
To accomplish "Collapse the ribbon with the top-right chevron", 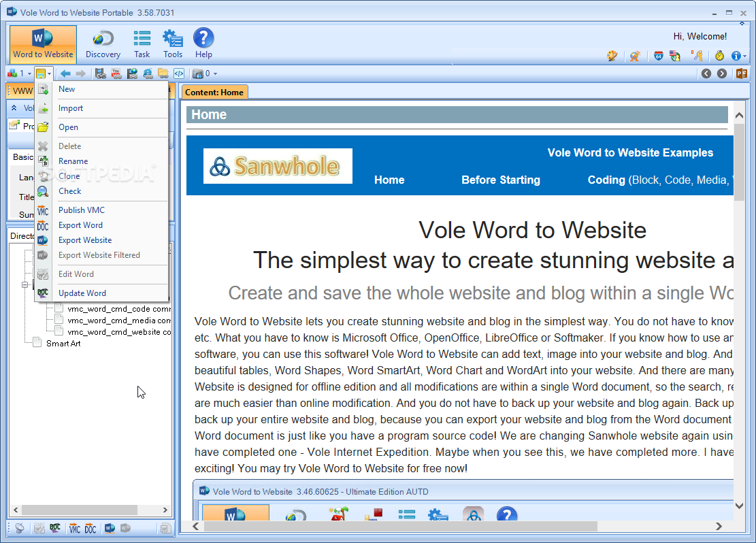I will [742, 23].
